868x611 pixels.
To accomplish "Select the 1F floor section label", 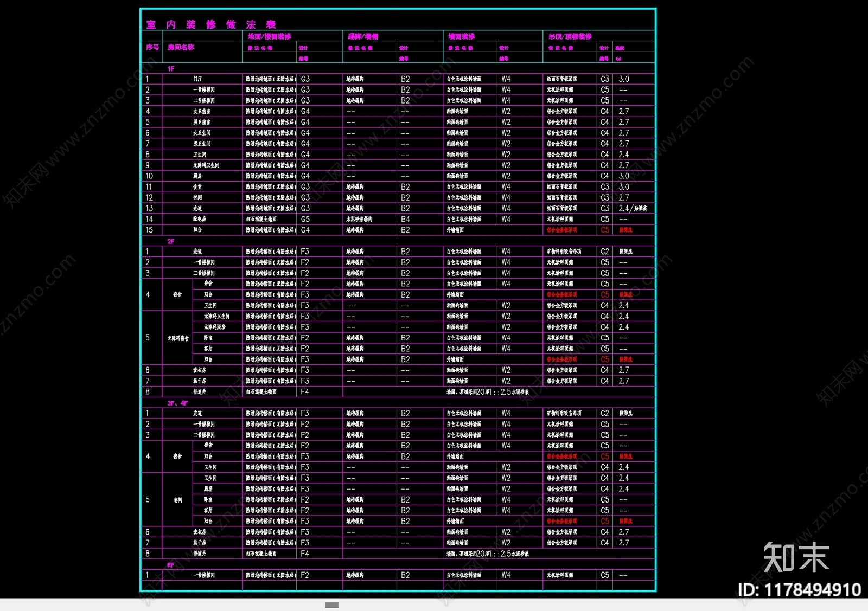I will [171, 69].
